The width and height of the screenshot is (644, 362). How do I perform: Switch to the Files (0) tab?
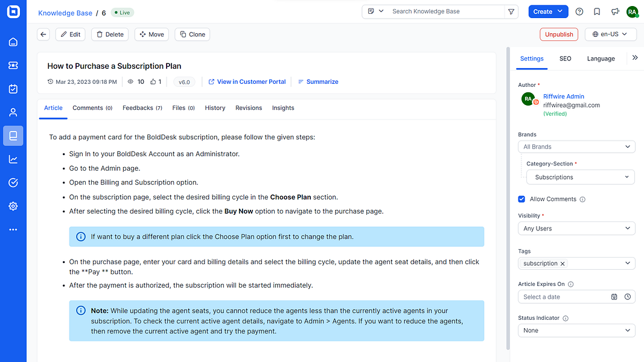tap(183, 108)
